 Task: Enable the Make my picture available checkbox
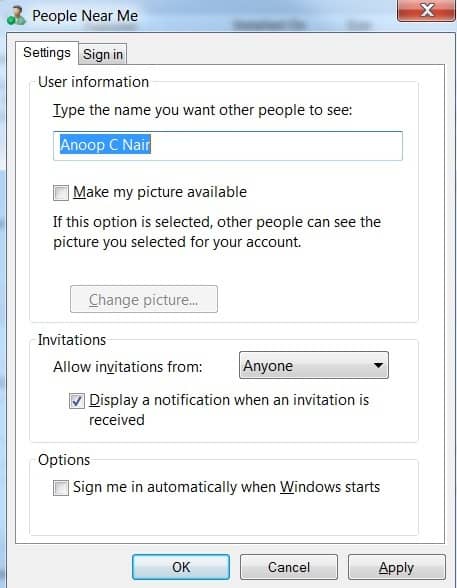pyautogui.click(x=61, y=193)
